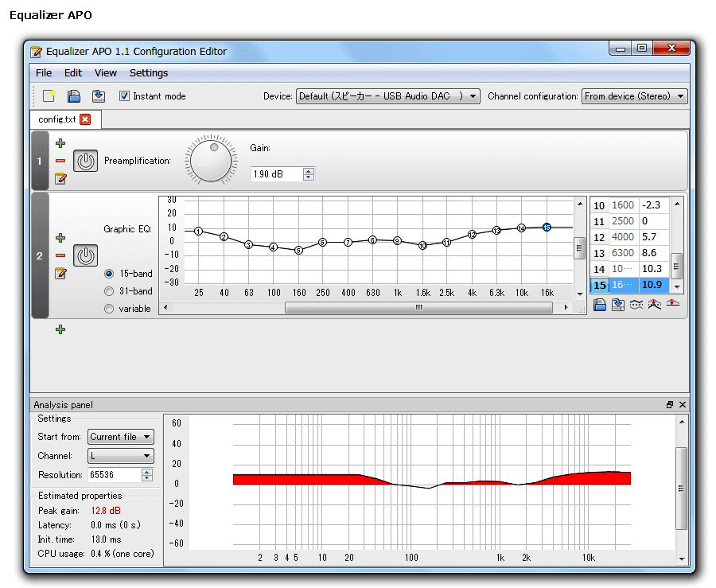Toggle the Preamplification power button
716x588 pixels.
pos(85,161)
